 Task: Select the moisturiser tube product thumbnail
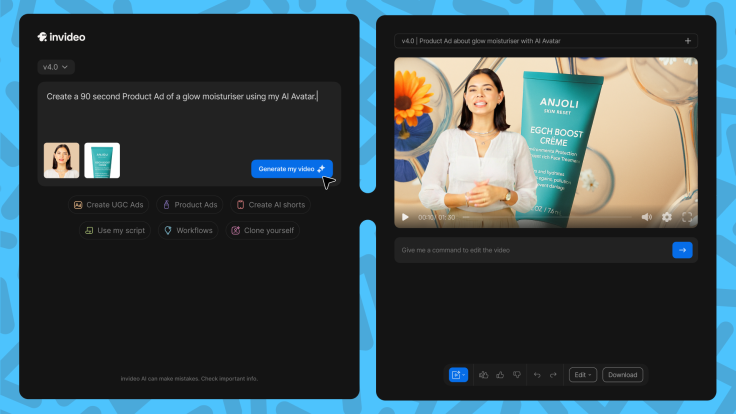tap(102, 161)
